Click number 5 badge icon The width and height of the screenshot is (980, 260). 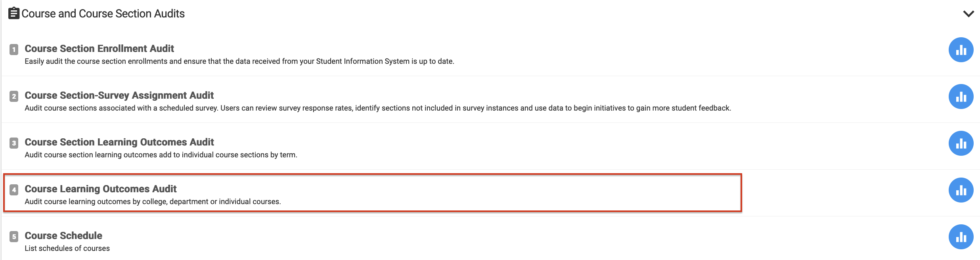pos(14,237)
